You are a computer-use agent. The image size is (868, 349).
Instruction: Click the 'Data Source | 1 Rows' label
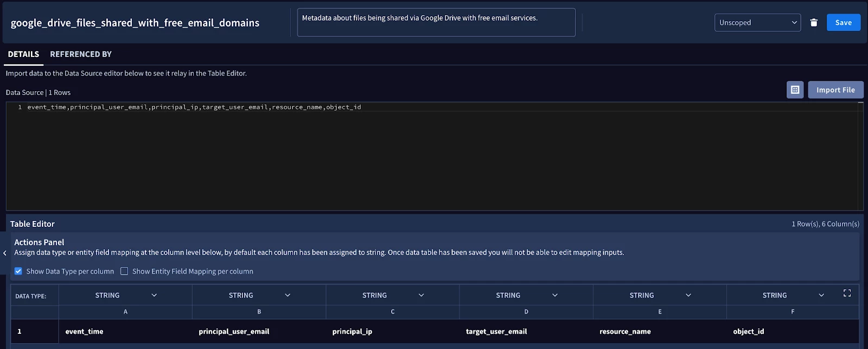click(38, 92)
